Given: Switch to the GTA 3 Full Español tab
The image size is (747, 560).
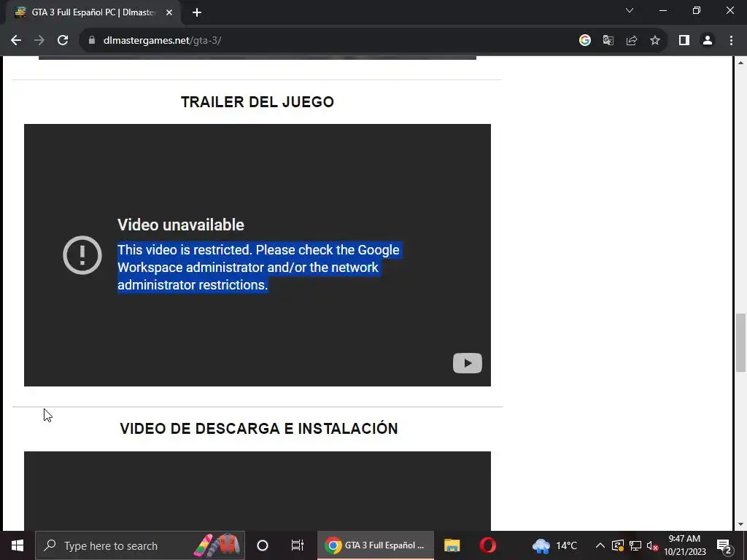Looking at the screenshot, I should point(93,12).
